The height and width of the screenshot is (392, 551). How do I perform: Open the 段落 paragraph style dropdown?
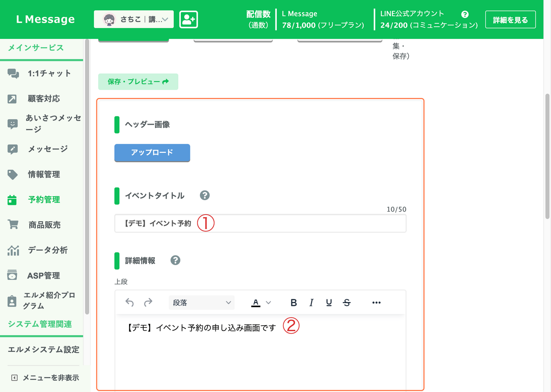coord(202,303)
